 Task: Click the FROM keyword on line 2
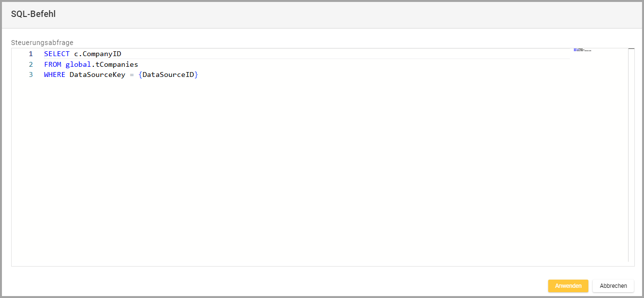tap(52, 64)
